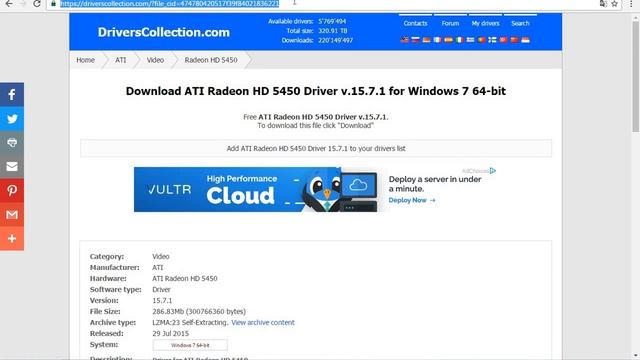The width and height of the screenshot is (640, 360).
Task: Open more share options plus icon
Action: point(12,238)
